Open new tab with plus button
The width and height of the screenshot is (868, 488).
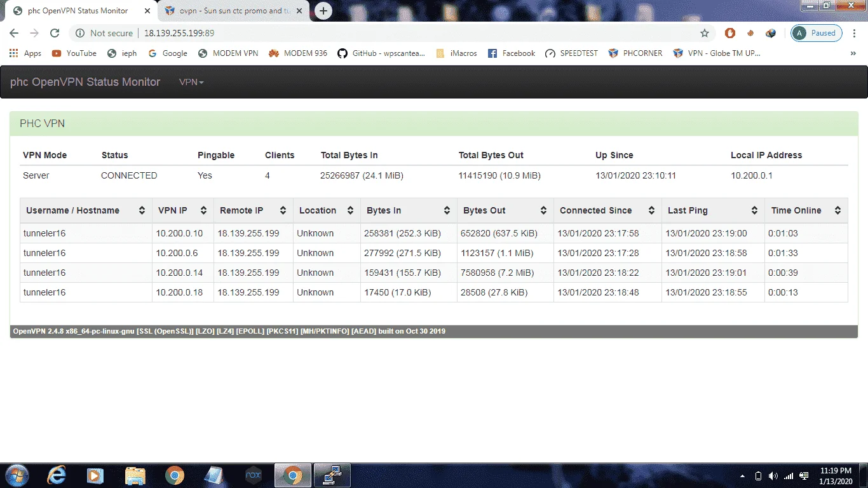323,11
